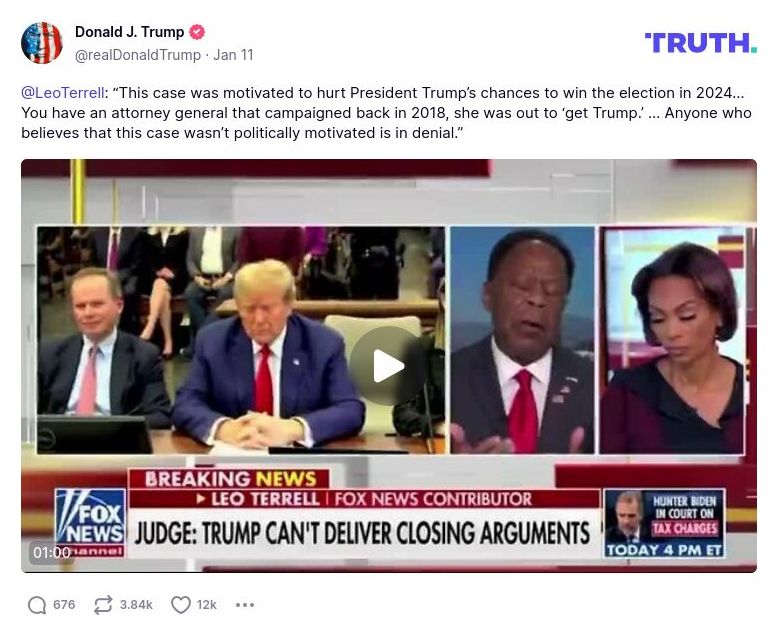Click the Hunter Biden promo thumbnail in video

pos(664,523)
